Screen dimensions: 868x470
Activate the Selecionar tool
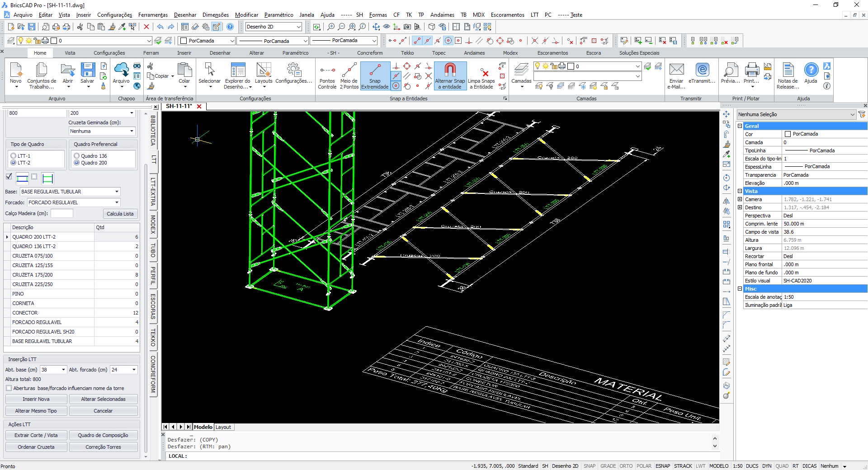point(209,73)
